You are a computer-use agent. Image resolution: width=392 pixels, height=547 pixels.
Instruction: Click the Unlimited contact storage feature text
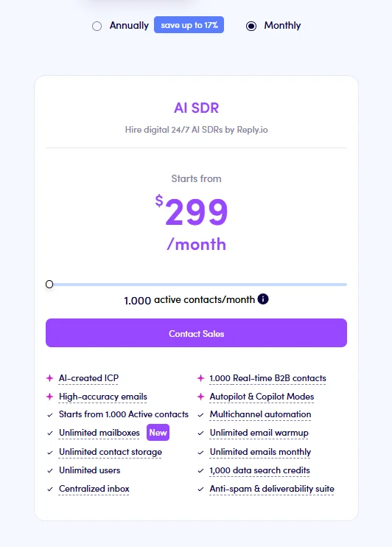tap(111, 452)
